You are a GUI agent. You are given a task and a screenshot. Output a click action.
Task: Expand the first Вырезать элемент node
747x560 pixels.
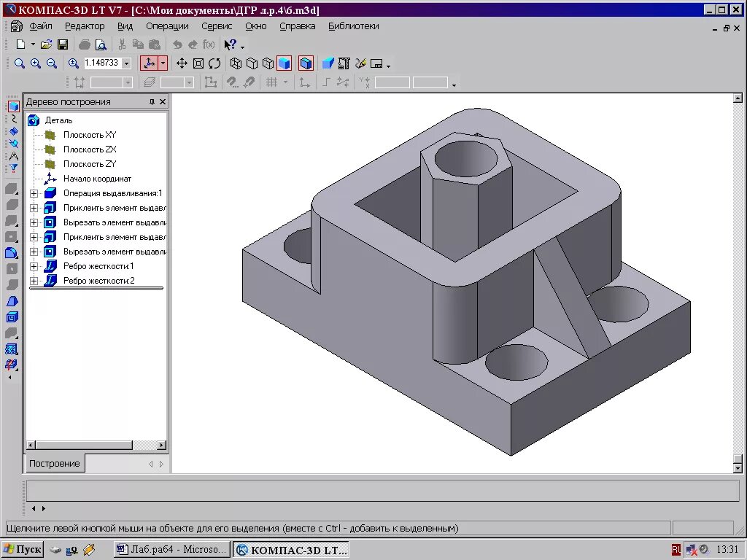pos(34,222)
